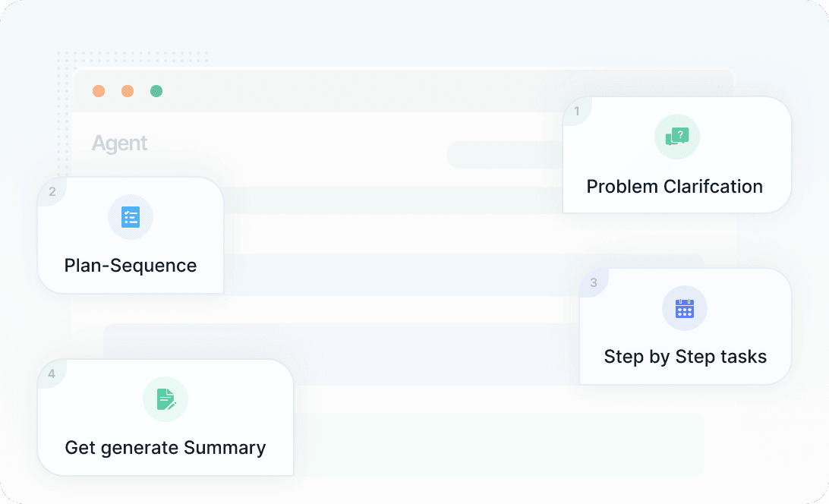Click the step number 1 badge

click(x=577, y=112)
